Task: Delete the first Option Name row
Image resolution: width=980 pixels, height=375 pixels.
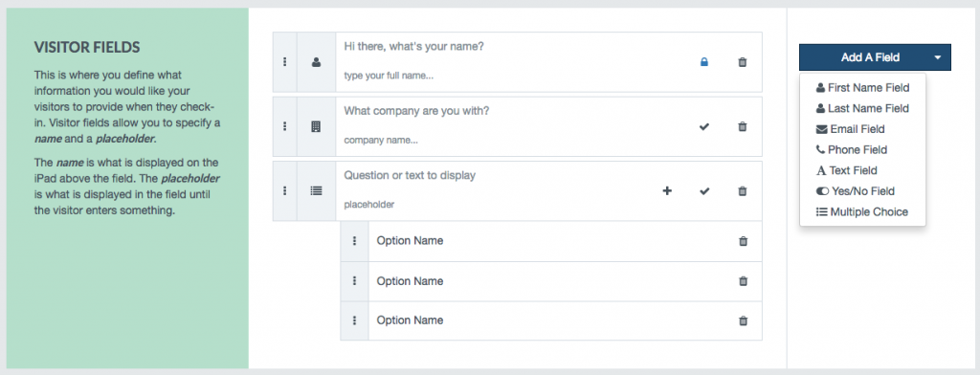Action: [x=743, y=241]
